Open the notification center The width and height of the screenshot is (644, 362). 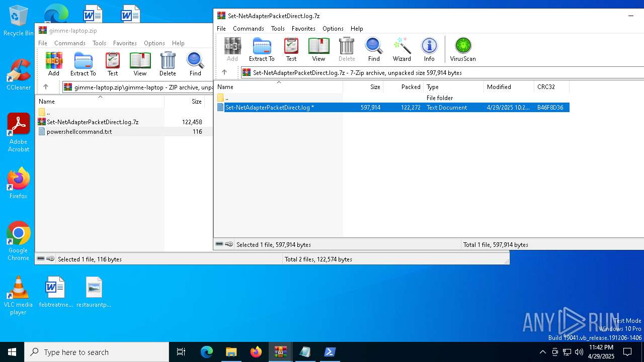pyautogui.click(x=627, y=352)
